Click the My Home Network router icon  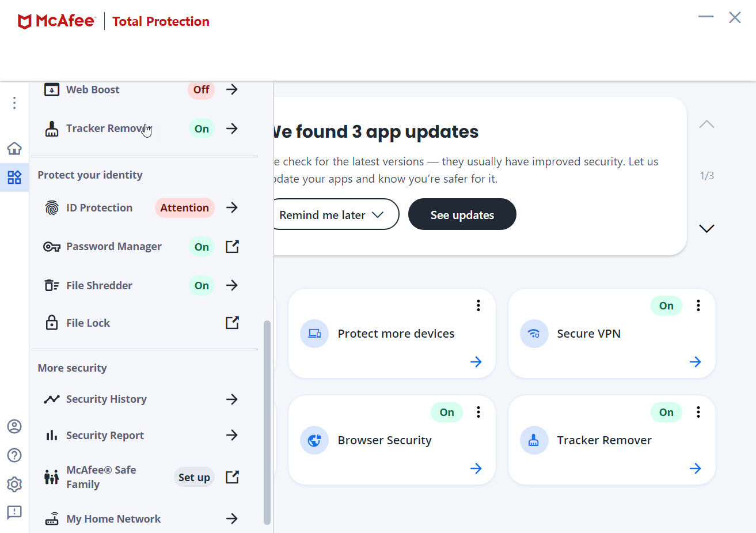pyautogui.click(x=52, y=519)
